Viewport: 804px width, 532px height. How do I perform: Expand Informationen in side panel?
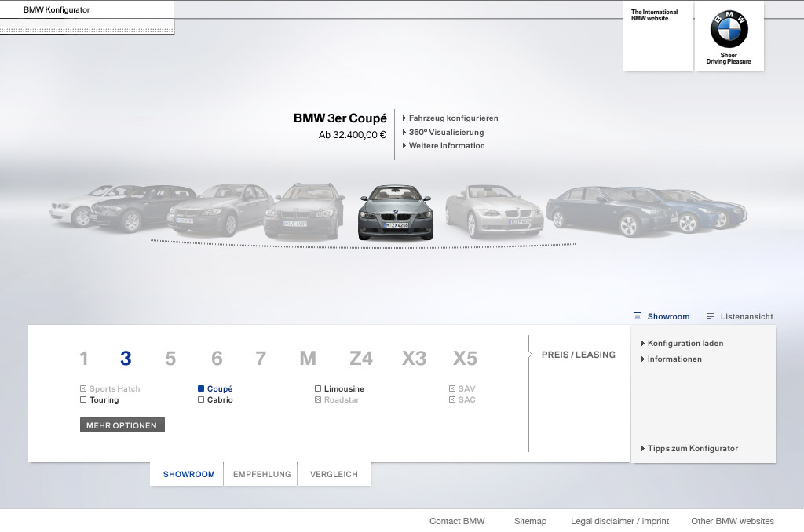671,359
